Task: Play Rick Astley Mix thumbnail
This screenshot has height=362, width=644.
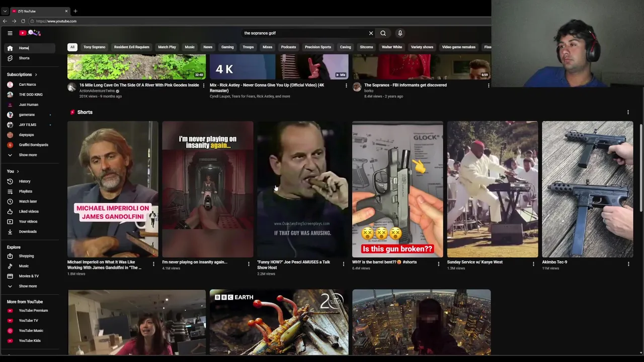Action: coord(279,67)
